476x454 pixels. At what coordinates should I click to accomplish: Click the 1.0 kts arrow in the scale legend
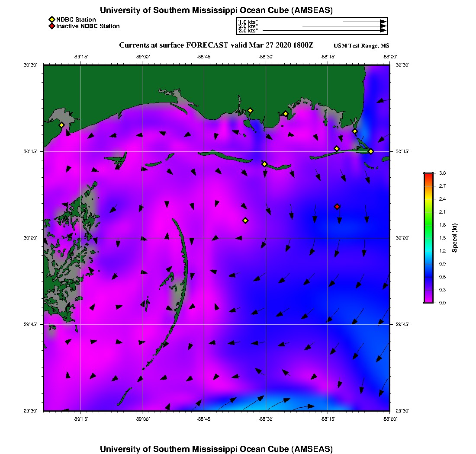pyautogui.click(x=364, y=21)
